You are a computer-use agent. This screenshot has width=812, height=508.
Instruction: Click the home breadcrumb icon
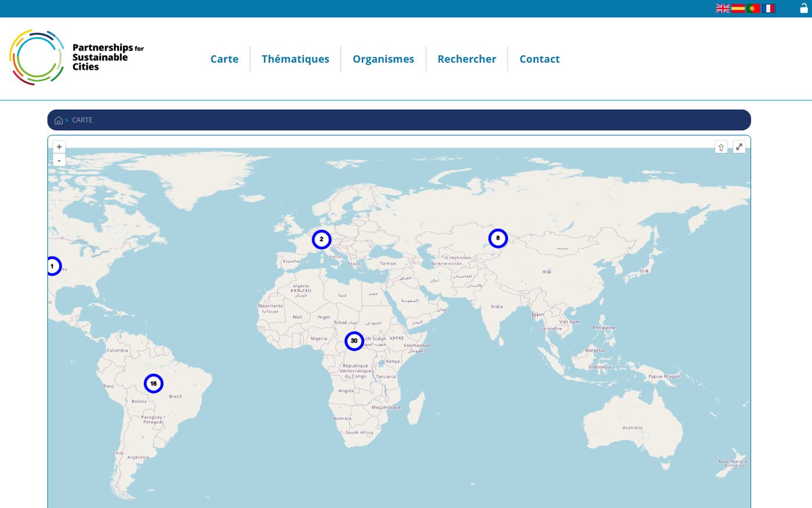[59, 120]
